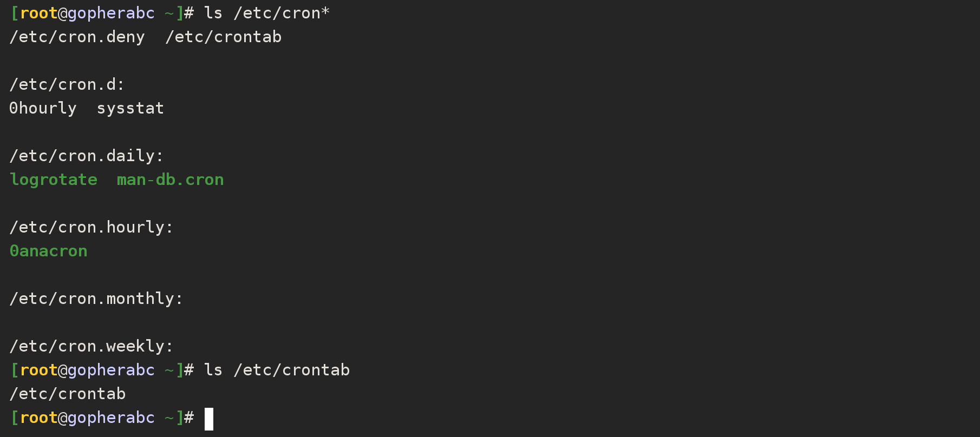This screenshot has width=980, height=437.
Task: Click the green 0anacron entry
Action: click(48, 251)
